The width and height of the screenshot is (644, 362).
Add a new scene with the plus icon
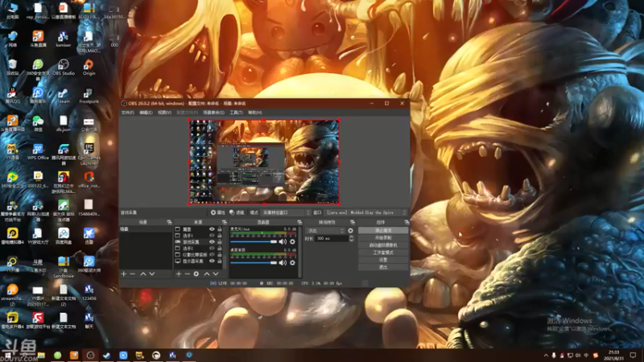coord(124,274)
